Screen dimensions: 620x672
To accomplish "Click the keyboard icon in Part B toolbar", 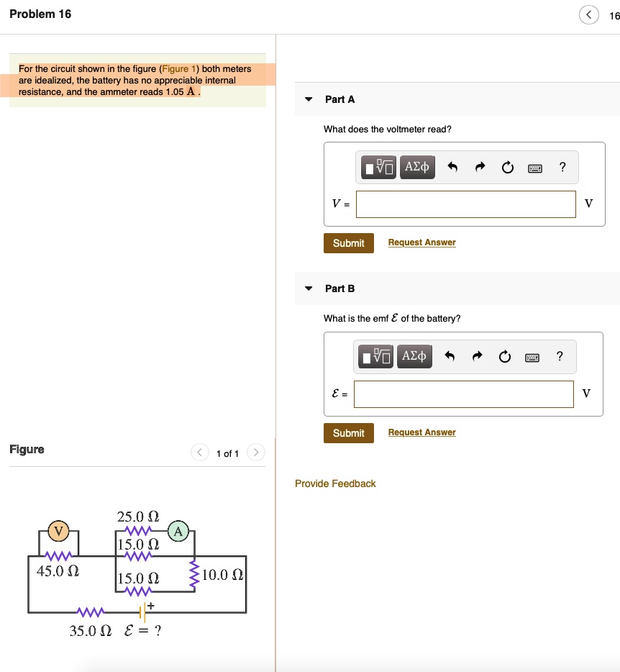I will pos(532,357).
